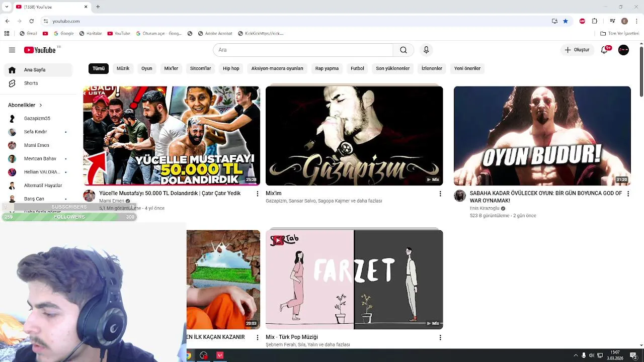
Task: Open Mami Emen subscription in sidebar
Action: tap(39, 145)
